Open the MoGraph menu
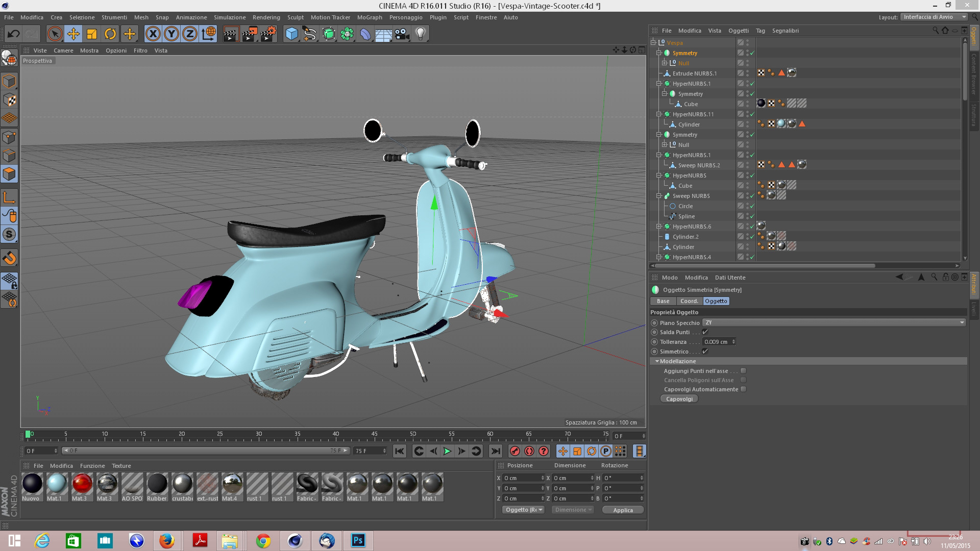980x551 pixels. tap(370, 17)
